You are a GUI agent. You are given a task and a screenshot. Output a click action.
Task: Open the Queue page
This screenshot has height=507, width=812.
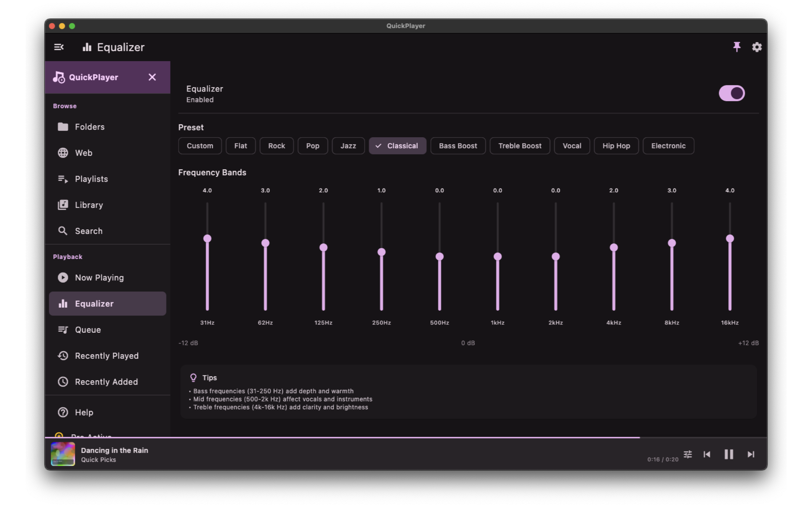click(88, 330)
